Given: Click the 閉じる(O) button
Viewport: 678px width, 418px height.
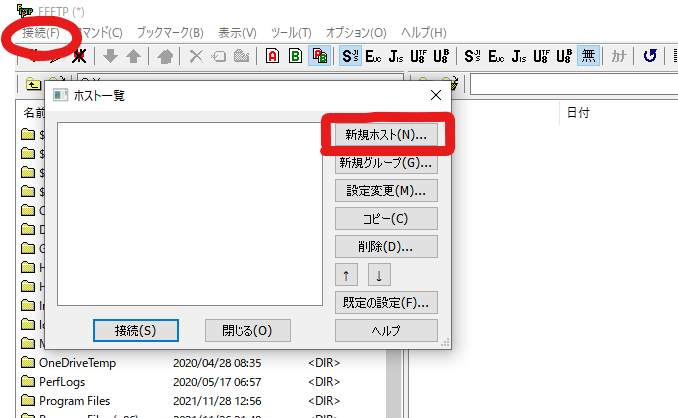Looking at the screenshot, I should (247, 331).
